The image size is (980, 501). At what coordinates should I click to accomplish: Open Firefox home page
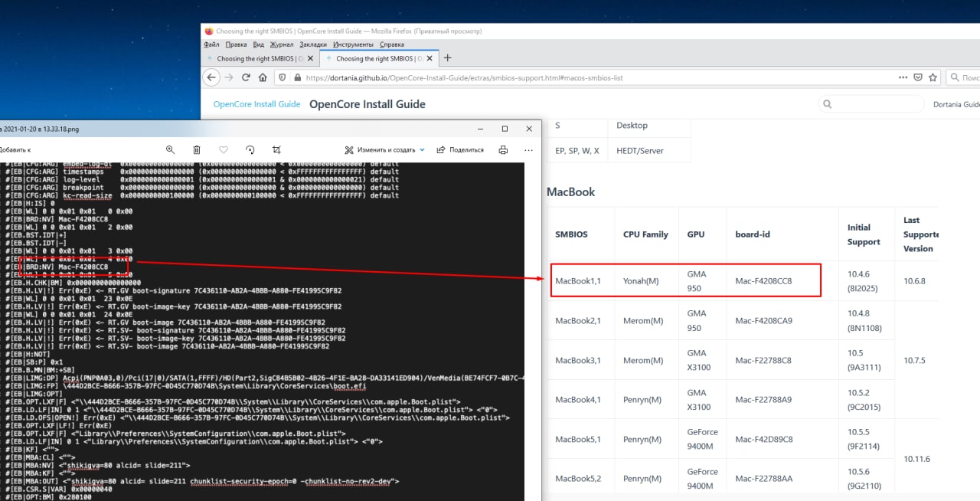pyautogui.click(x=263, y=77)
